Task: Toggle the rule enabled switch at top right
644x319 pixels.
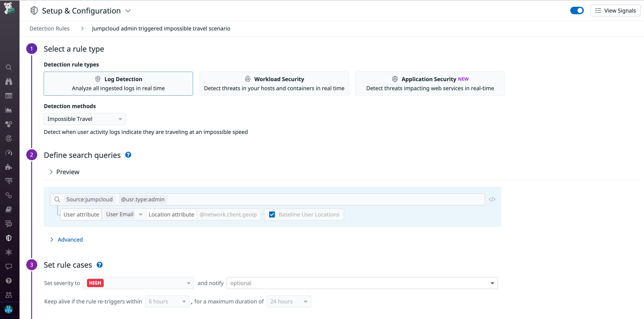Action: 577,10
